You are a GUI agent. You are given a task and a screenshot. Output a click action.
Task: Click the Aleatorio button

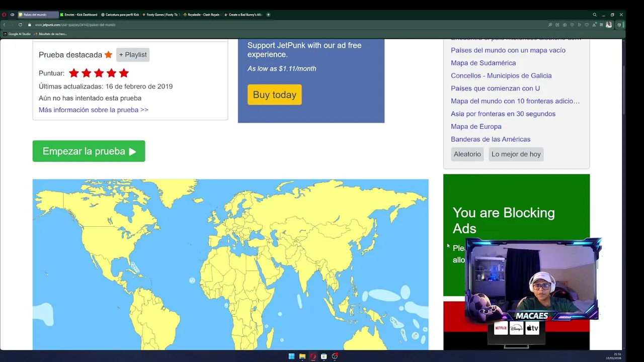point(467,154)
